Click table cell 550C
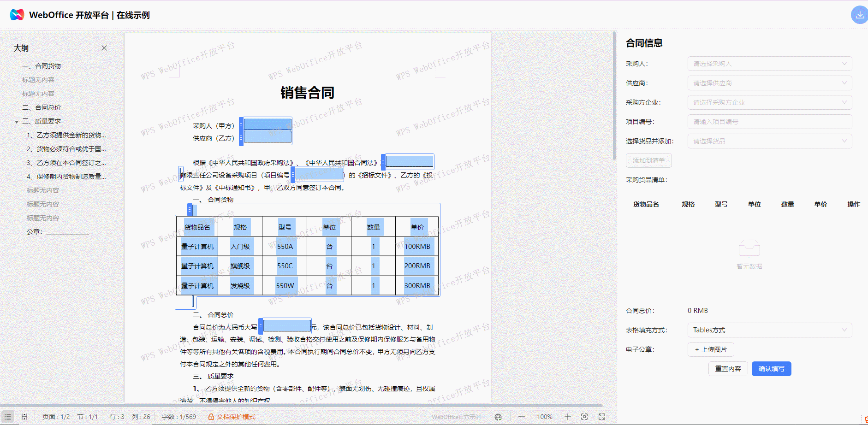Screen dimensions: 868x425 285,266
